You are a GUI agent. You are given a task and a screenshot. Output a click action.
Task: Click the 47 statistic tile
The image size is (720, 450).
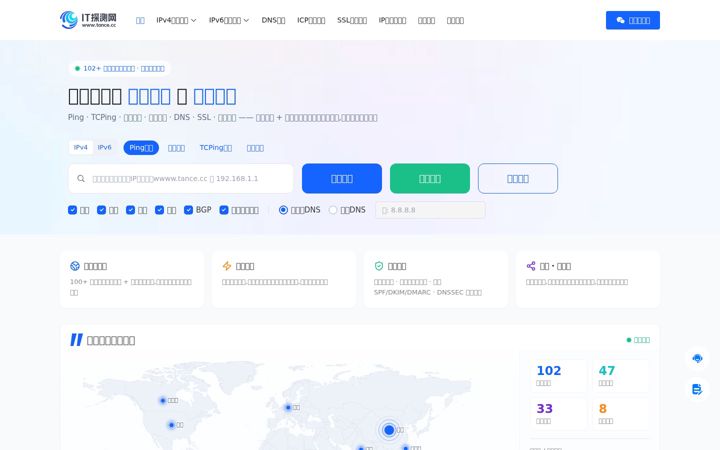tap(621, 376)
